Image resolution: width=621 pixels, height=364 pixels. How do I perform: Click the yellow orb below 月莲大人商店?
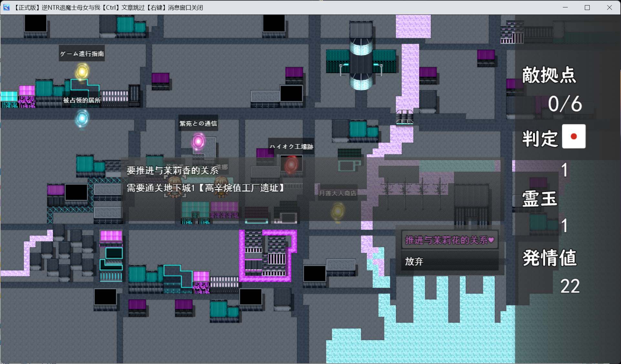coord(338,211)
